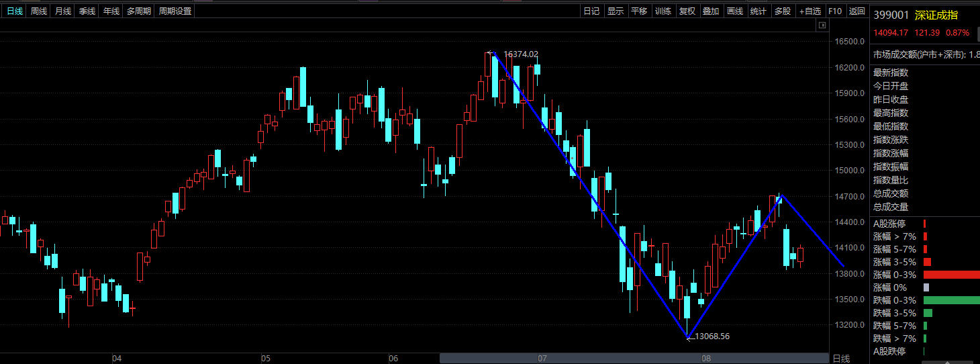Click the 16374.02 high price marker
The height and width of the screenshot is (364, 980).
[520, 54]
